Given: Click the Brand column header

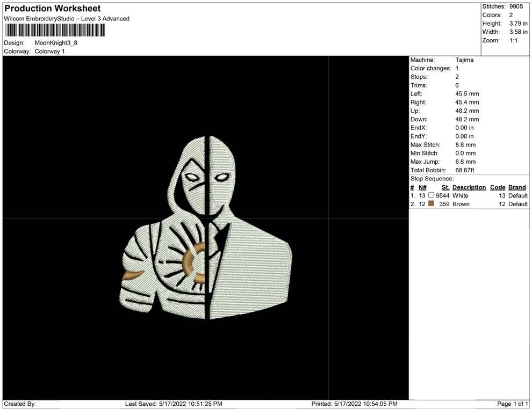Looking at the screenshot, I should [x=517, y=187].
